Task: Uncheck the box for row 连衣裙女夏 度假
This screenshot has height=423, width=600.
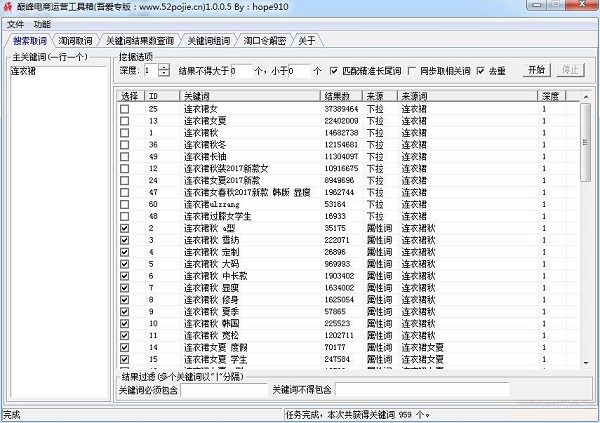Action: tap(124, 347)
